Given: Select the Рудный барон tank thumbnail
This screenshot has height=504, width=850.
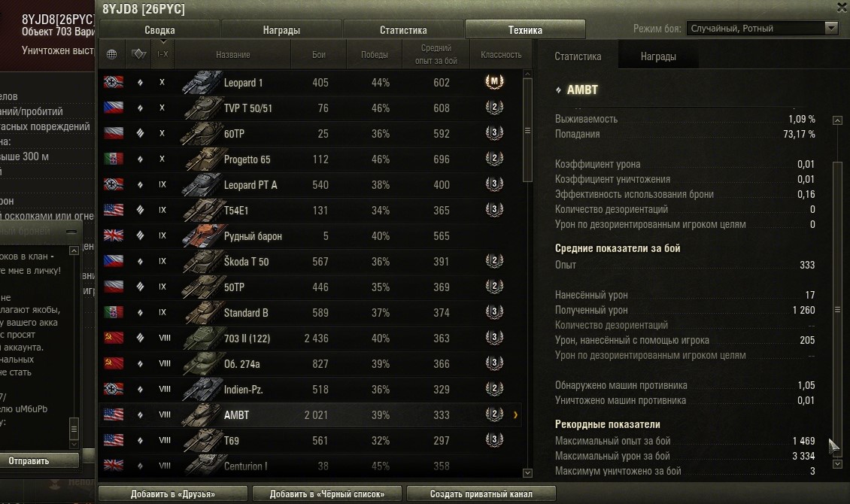Looking at the screenshot, I should pos(202,235).
